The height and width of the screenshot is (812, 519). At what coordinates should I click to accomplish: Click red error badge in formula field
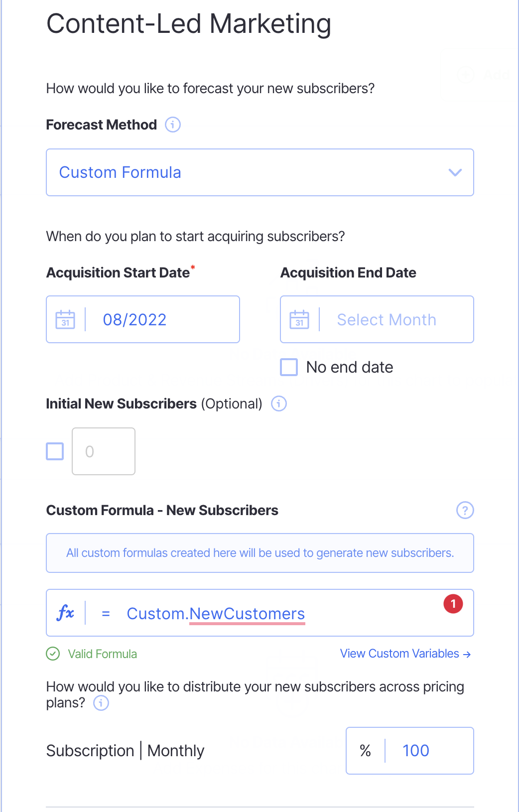(x=453, y=604)
